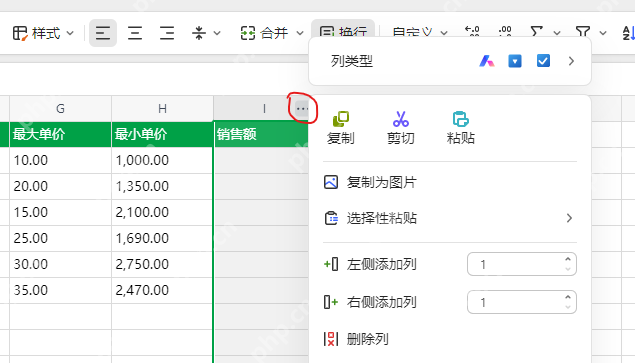Click 复制 copy in context menu

point(341,128)
